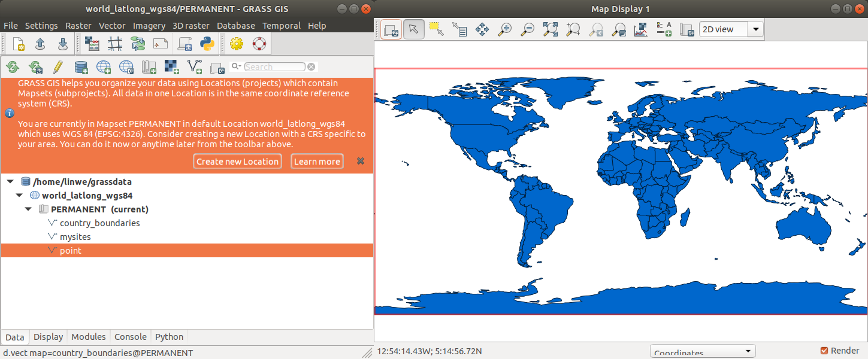Toggle the Render checkbox
This screenshot has height=359, width=868.
point(824,351)
